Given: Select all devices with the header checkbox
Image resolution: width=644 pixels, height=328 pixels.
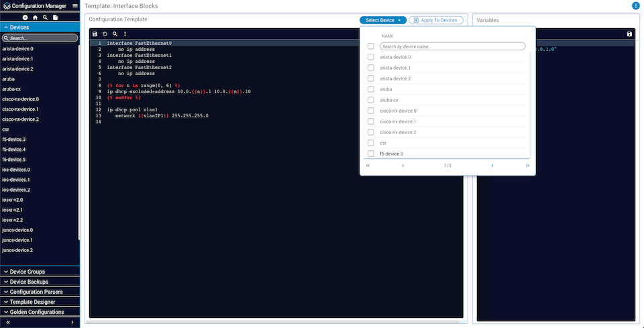Looking at the screenshot, I should (371, 46).
